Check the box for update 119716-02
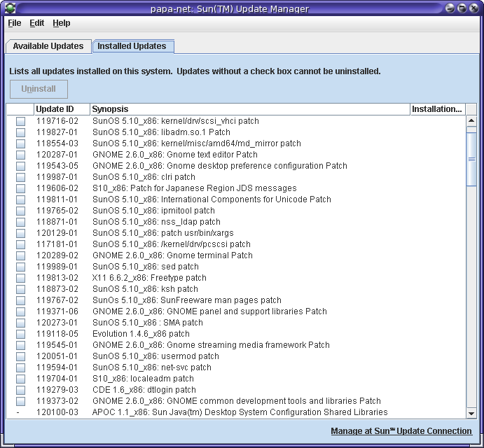The width and height of the screenshot is (484, 448). 21,121
